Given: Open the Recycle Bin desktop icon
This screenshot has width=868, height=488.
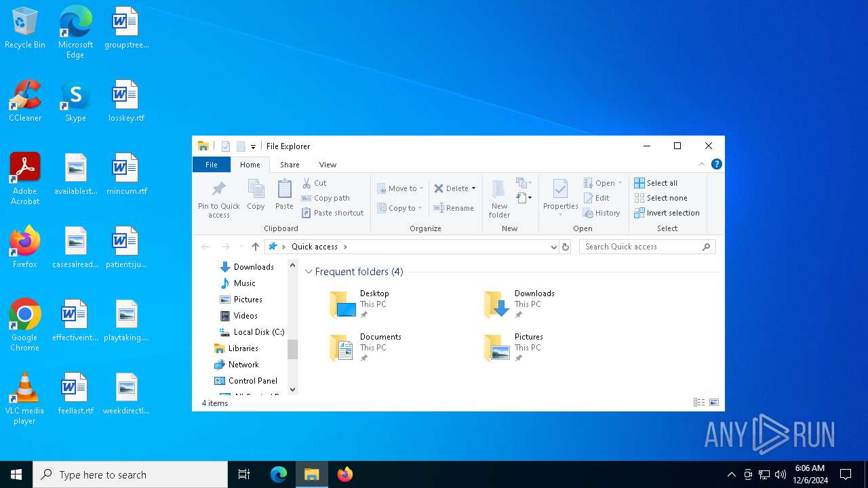Looking at the screenshot, I should tap(25, 28).
